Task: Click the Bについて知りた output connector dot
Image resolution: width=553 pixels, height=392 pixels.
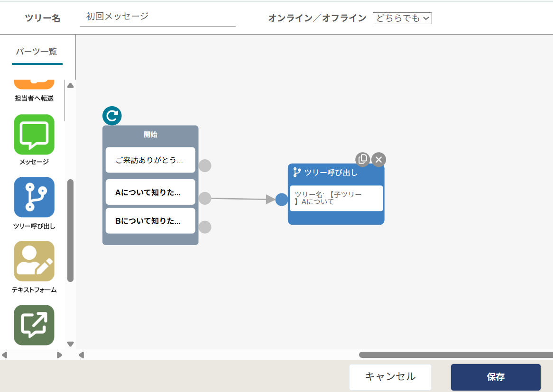Action: (205, 227)
